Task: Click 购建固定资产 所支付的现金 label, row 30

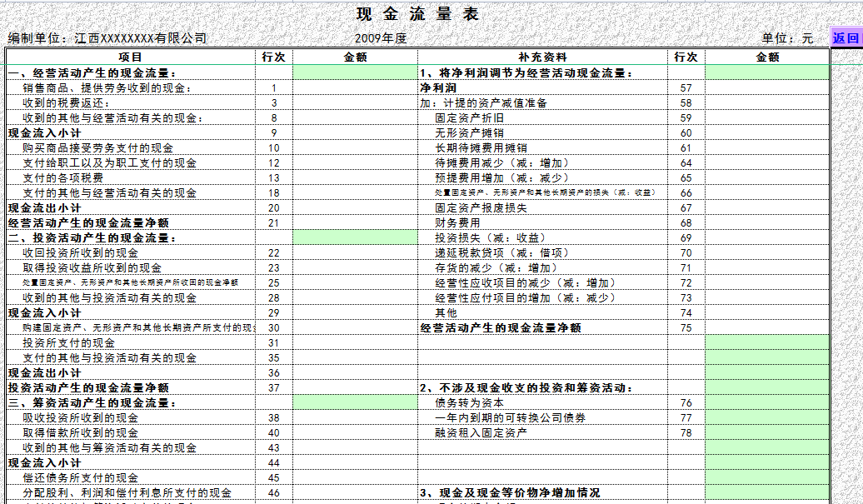Action: [138, 328]
